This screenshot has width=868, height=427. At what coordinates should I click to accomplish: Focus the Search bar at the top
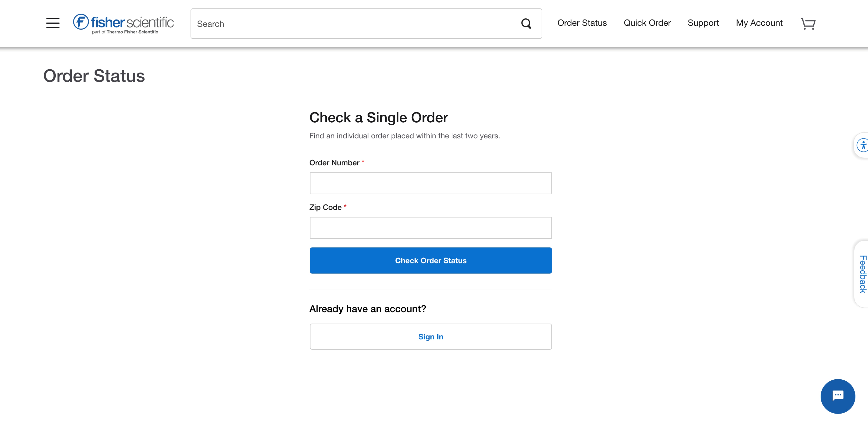[337, 24]
